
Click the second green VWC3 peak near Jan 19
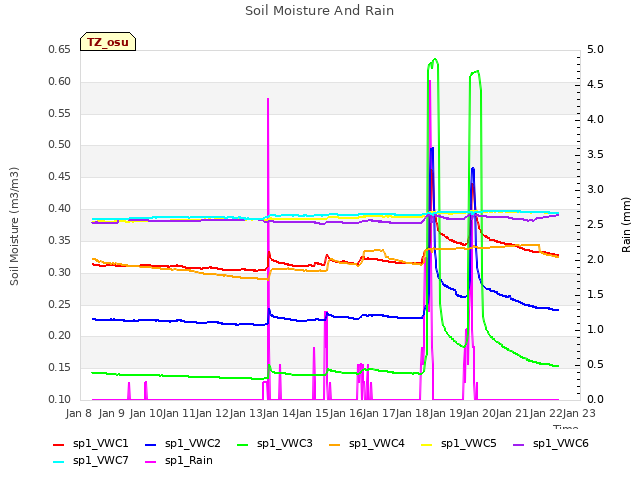tap(477, 72)
